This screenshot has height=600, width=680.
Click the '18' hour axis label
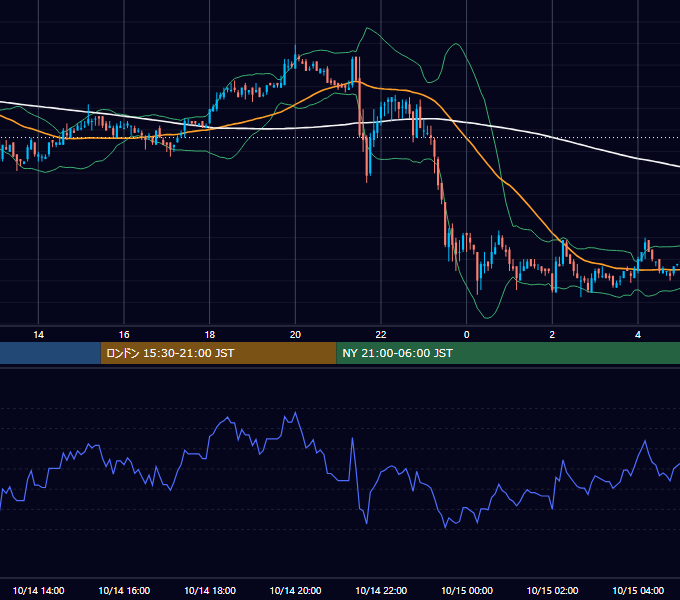coord(209,335)
